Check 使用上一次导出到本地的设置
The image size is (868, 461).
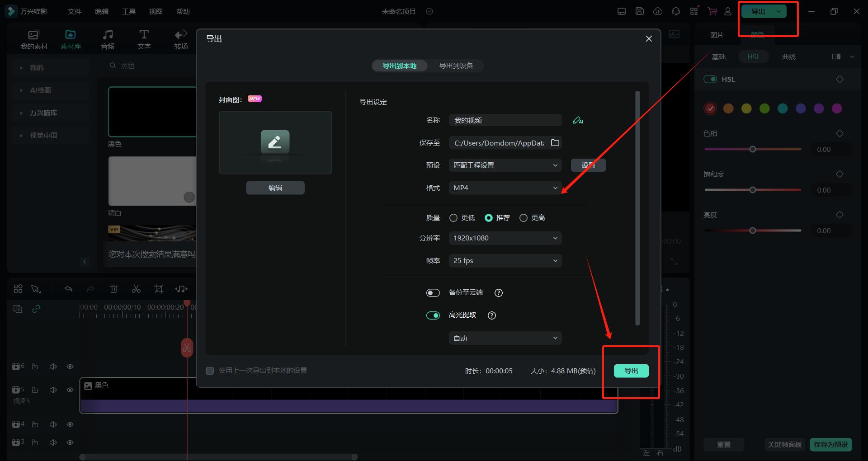[x=210, y=371]
